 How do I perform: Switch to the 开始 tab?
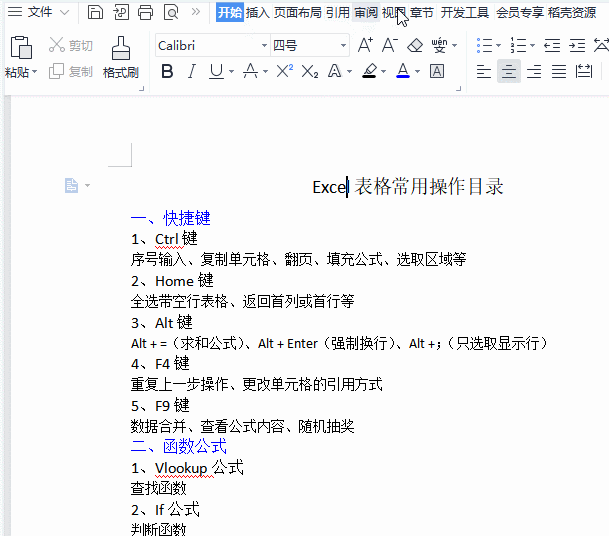(x=230, y=12)
